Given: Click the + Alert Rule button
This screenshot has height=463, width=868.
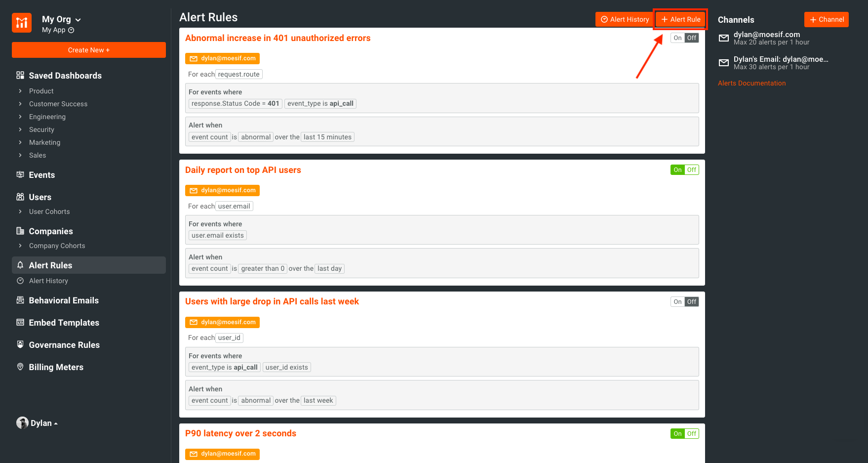Looking at the screenshot, I should (x=680, y=19).
